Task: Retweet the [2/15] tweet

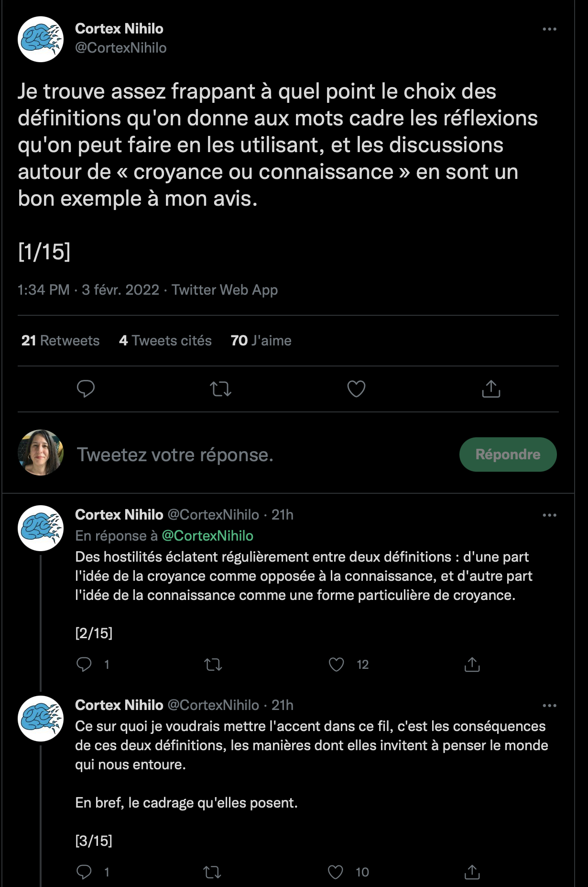Action: point(213,664)
